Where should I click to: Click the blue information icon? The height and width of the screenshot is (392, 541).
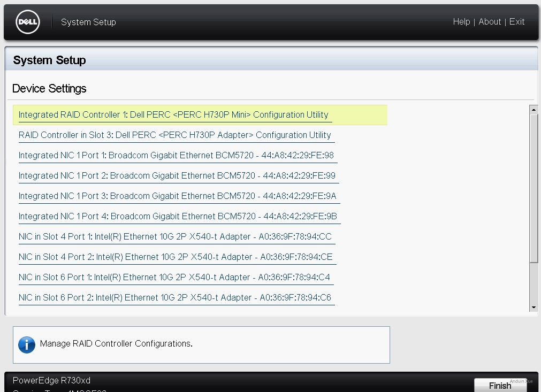click(27, 344)
